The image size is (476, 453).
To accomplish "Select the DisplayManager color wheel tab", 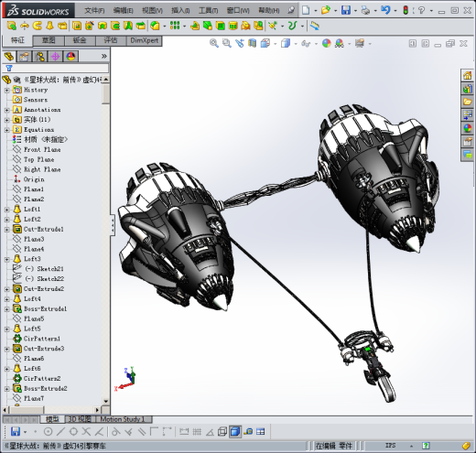I will point(70,57).
